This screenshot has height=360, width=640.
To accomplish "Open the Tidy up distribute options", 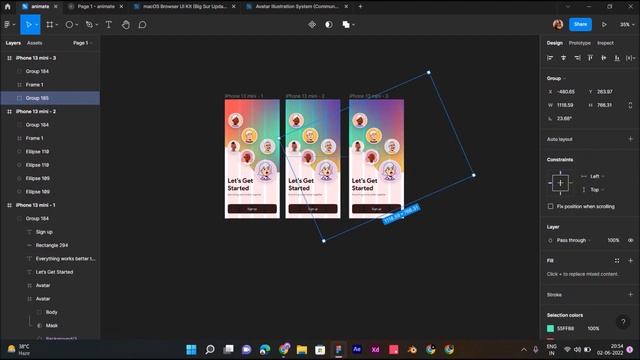I will (x=630, y=58).
